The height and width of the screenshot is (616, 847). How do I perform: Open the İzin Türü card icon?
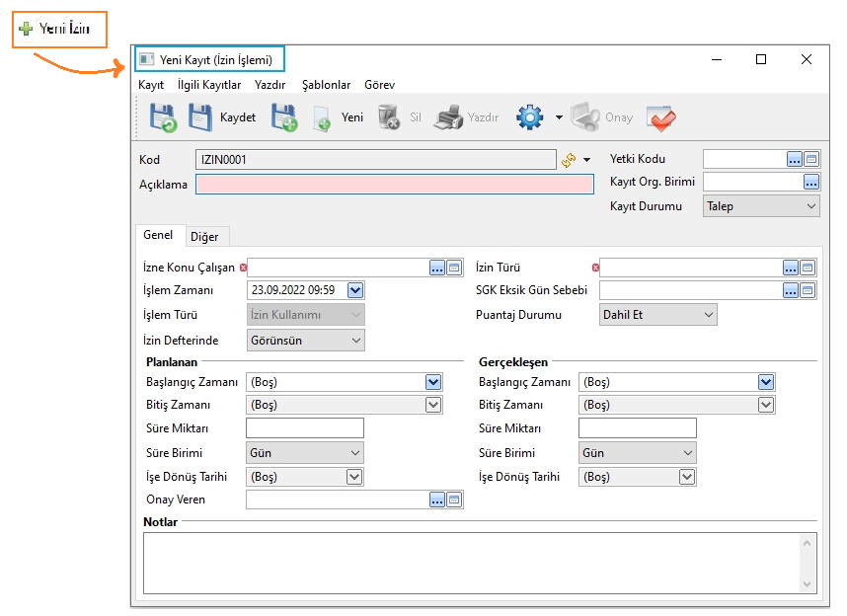point(808,268)
